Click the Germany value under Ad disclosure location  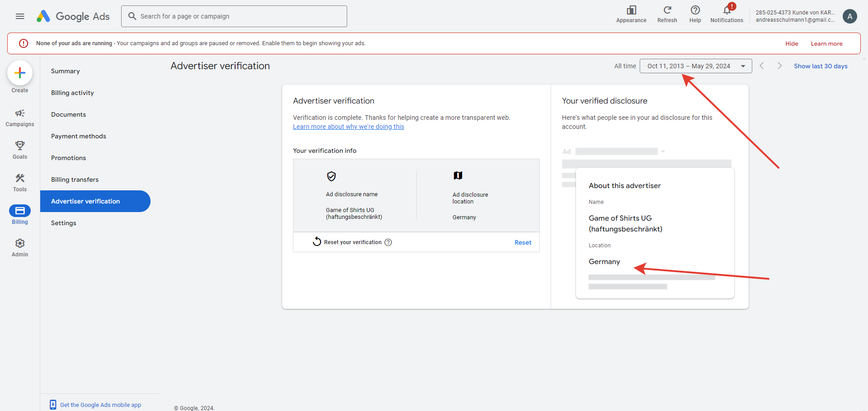pos(464,217)
